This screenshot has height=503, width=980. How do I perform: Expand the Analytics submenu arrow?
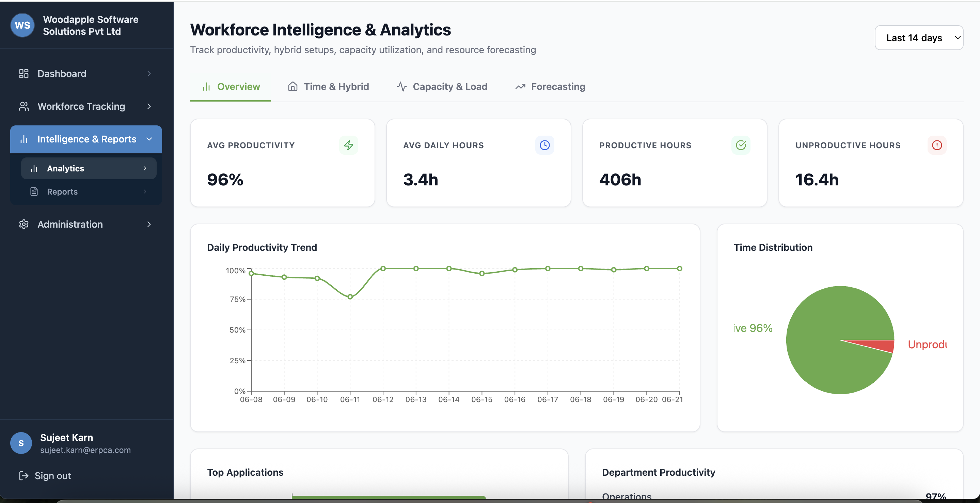coord(145,168)
